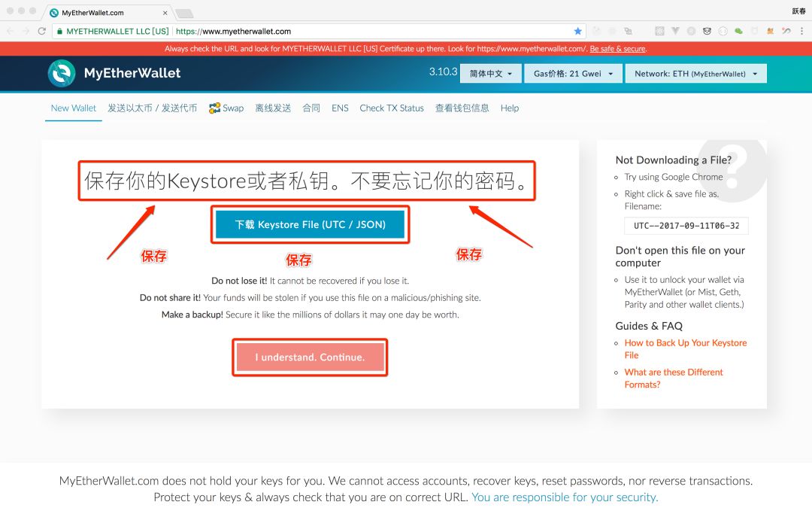Screen dimensions: 812x508
Task: Click Try using Google Chrome text
Action: pyautogui.click(x=673, y=177)
